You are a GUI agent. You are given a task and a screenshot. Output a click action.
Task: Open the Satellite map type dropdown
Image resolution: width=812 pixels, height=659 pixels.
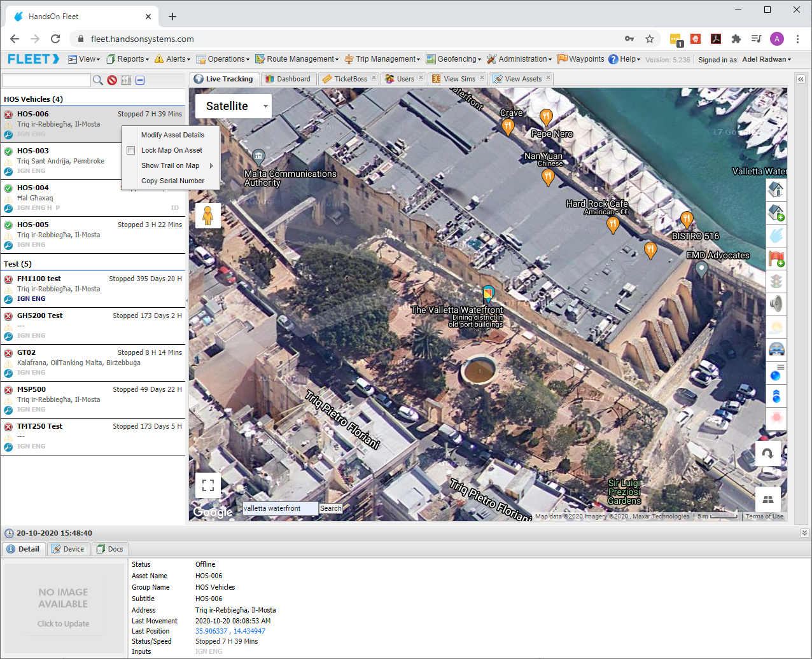tap(234, 106)
